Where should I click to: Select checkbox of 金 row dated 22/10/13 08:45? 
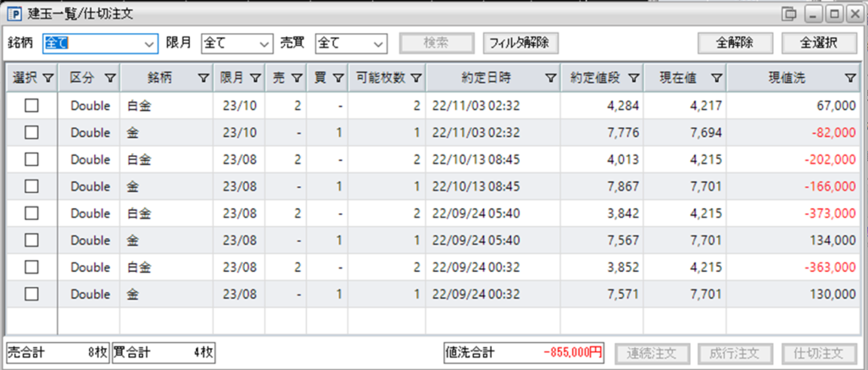tap(31, 186)
